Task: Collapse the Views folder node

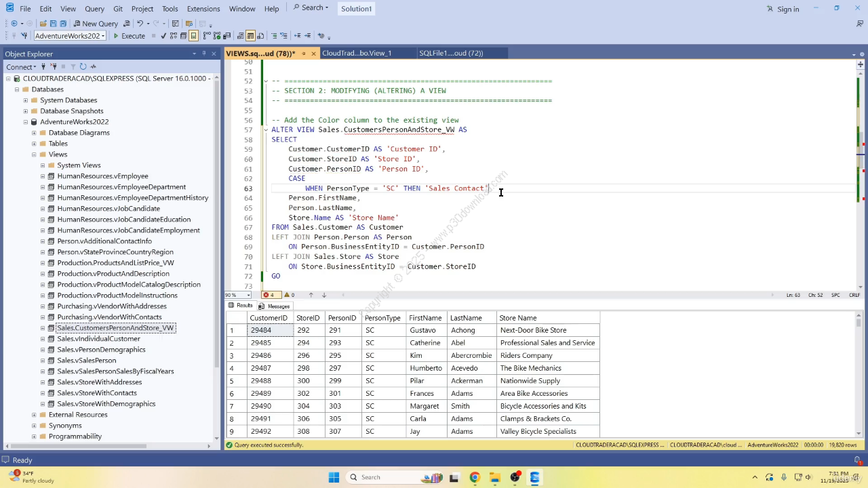Action: tap(34, 155)
